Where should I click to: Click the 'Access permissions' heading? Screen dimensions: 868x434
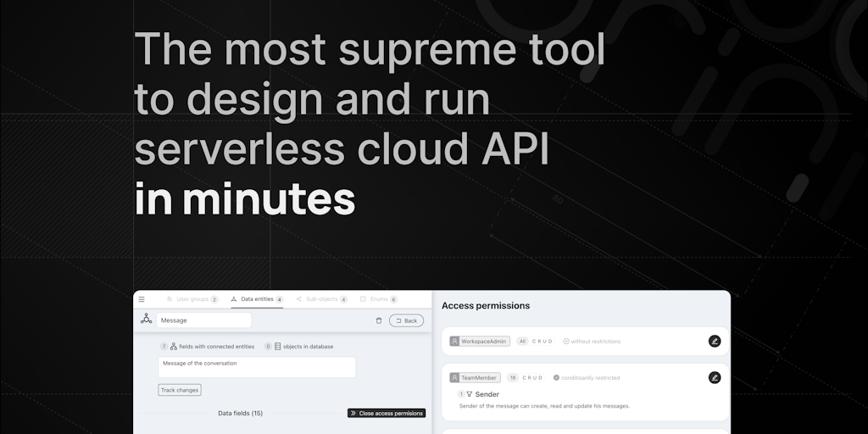pos(486,305)
